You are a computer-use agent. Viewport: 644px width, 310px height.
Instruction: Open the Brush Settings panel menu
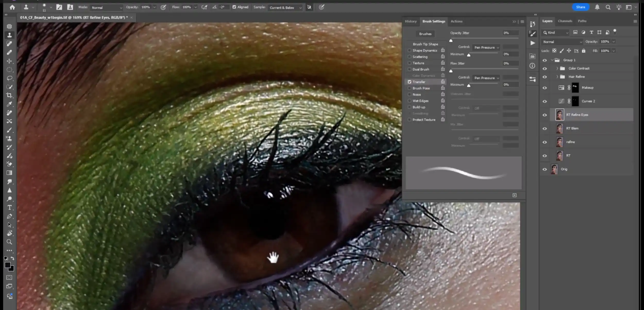click(x=522, y=22)
